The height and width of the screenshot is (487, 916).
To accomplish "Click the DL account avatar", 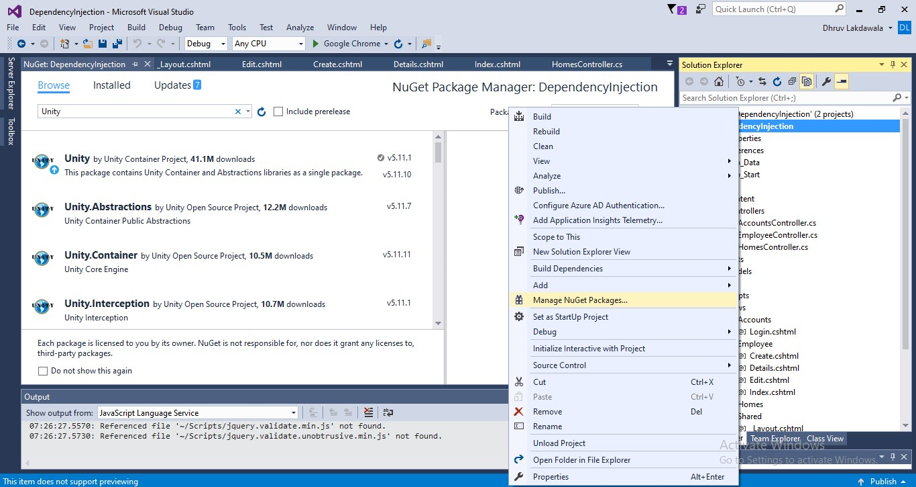I will [904, 27].
